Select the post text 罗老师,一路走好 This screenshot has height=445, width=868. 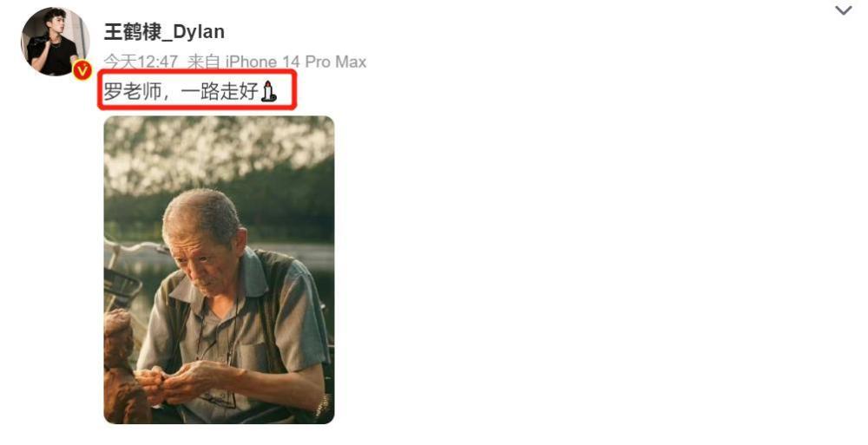pyautogui.click(x=181, y=91)
